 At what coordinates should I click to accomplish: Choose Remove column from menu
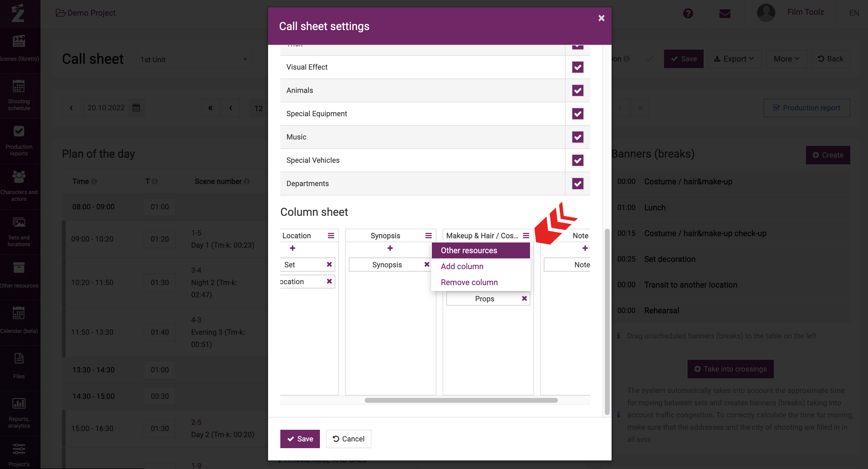tap(481, 282)
